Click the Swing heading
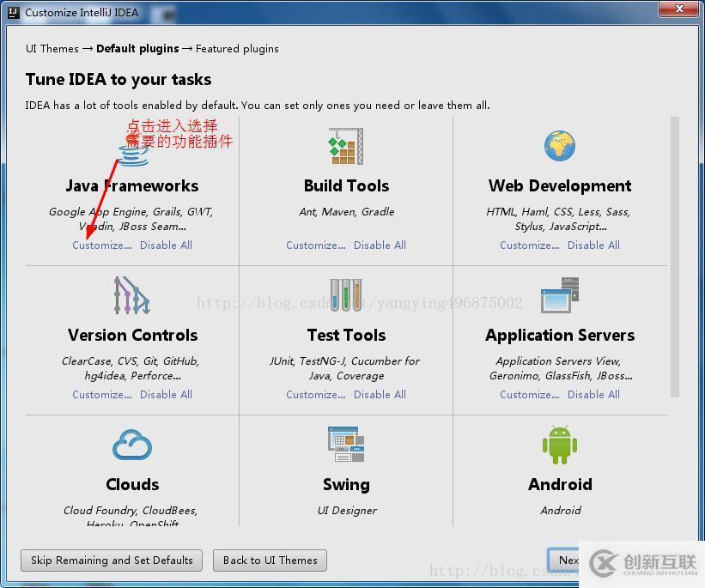This screenshot has width=705, height=588. 346,485
